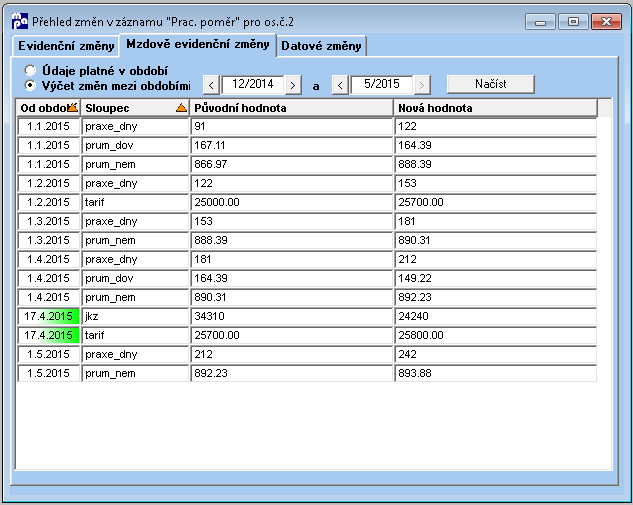The height and width of the screenshot is (505, 633).
Task: Click the original value 34310
Action: point(291,316)
